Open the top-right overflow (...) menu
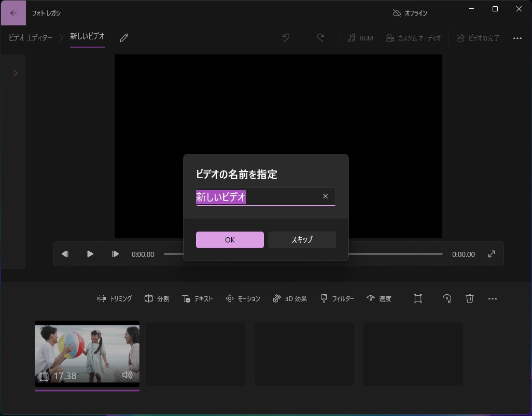The image size is (532, 416). point(517,38)
